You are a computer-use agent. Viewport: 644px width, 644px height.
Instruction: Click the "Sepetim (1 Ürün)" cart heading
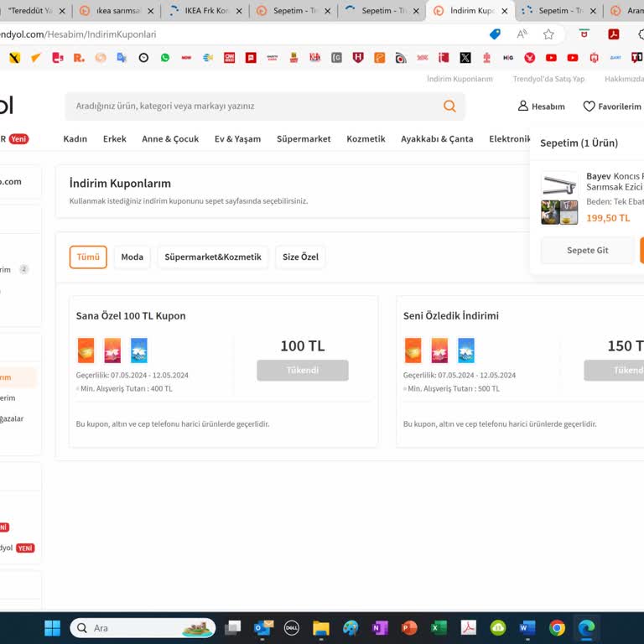pos(579,143)
